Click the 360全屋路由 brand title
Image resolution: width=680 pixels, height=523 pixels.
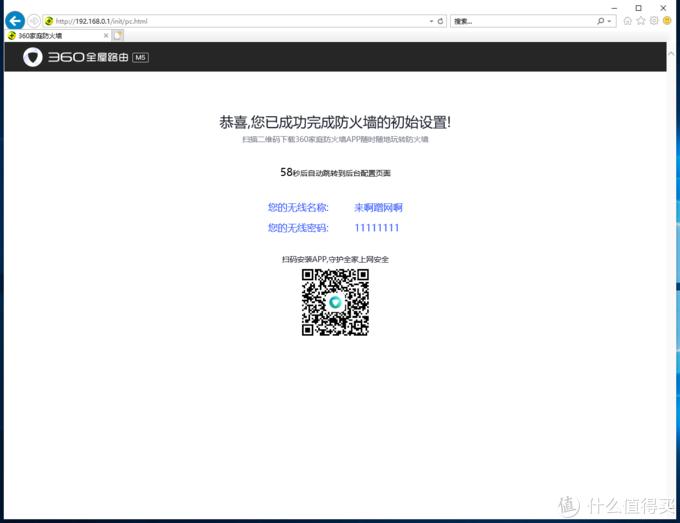(x=88, y=57)
